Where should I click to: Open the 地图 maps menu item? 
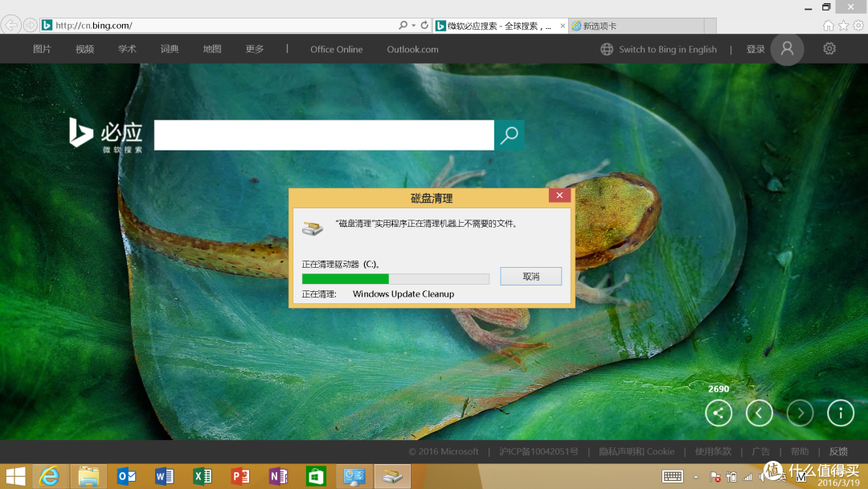212,49
